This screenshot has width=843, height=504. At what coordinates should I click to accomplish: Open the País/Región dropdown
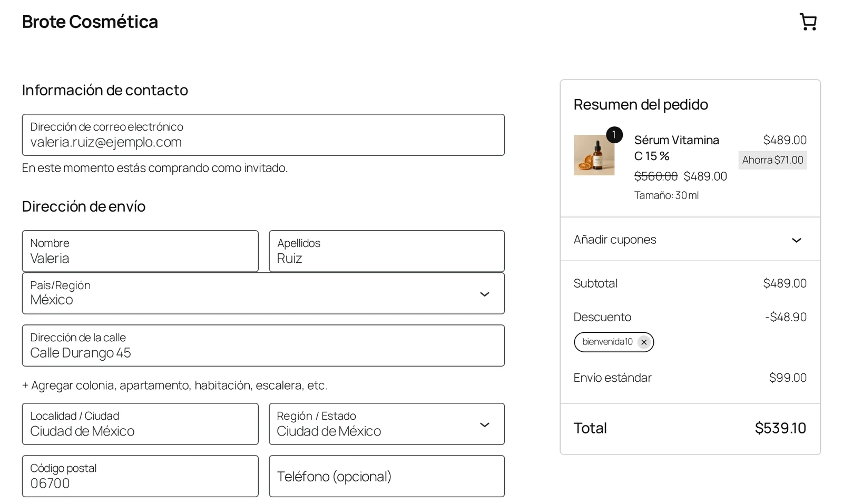coord(263,293)
